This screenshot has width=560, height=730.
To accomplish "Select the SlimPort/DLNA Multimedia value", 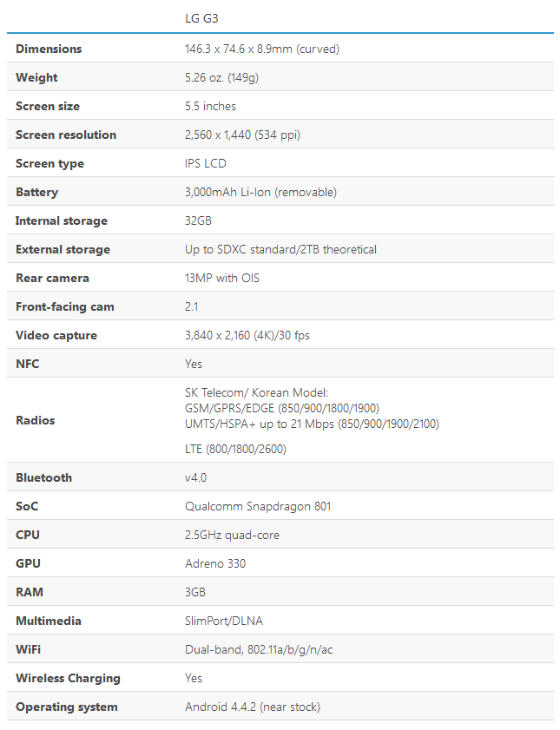I will coord(224,621).
